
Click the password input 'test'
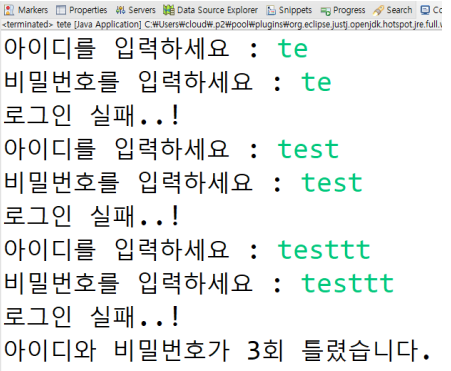click(332, 183)
